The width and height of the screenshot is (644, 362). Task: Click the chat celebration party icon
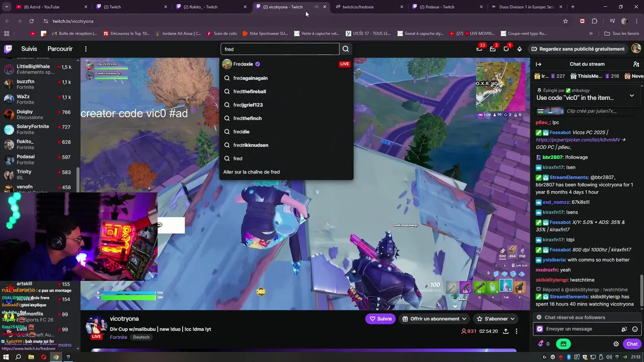[624, 329]
